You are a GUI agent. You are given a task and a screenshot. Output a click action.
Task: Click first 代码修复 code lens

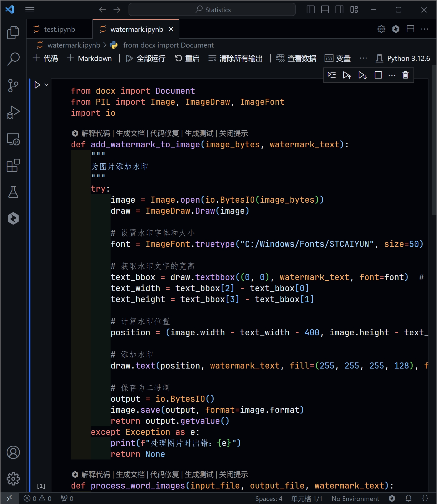(165, 133)
